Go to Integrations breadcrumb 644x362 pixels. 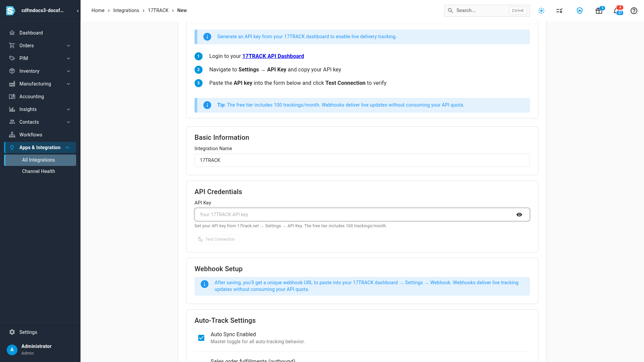tap(126, 11)
